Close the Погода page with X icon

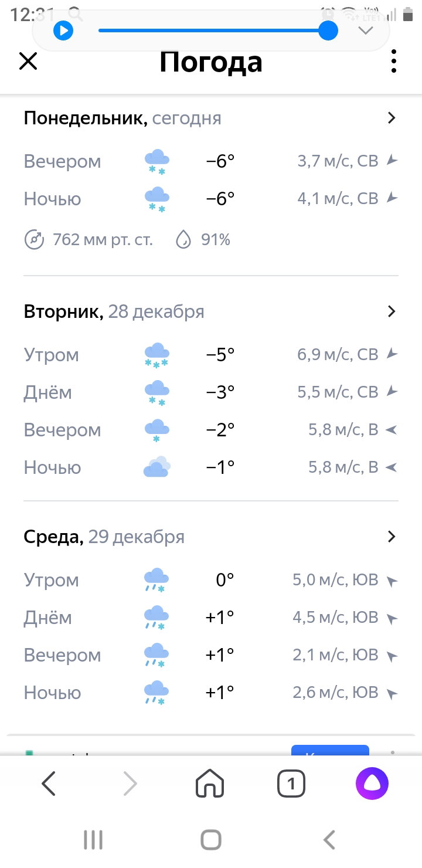point(28,61)
